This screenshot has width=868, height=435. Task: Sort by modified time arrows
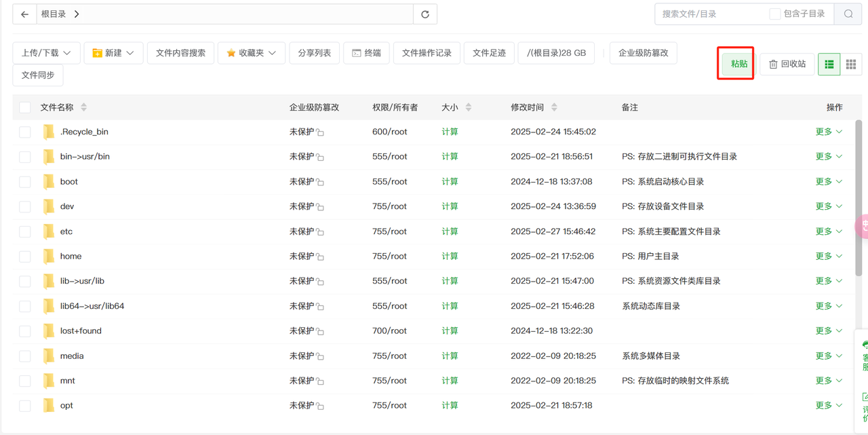point(554,107)
